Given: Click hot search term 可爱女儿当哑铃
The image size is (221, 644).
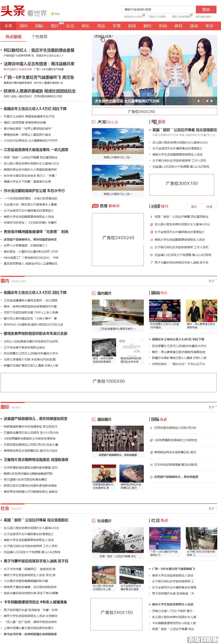Looking at the screenshot, I should (x=157, y=17).
